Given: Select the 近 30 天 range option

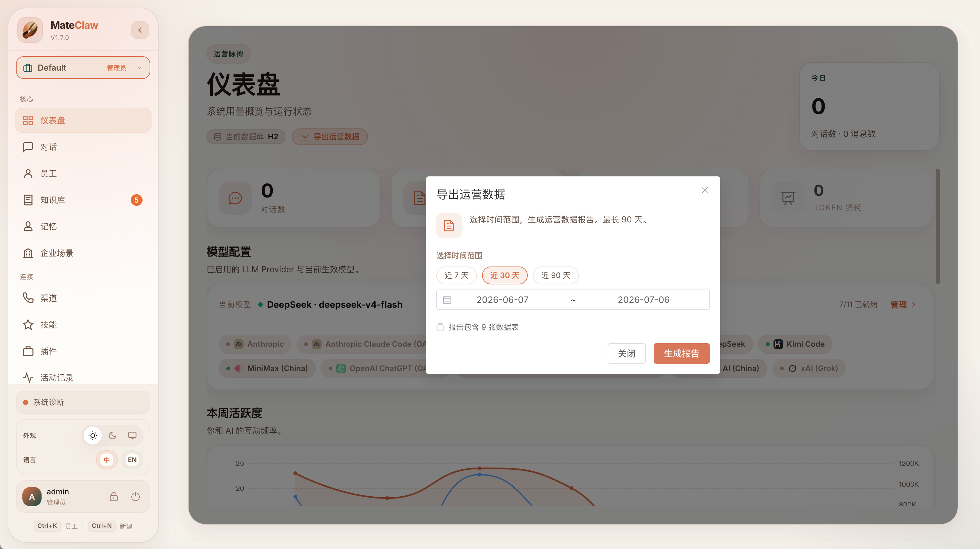Looking at the screenshot, I should pos(505,275).
